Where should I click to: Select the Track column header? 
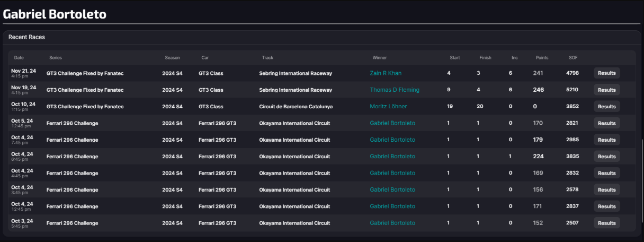[x=267, y=57]
